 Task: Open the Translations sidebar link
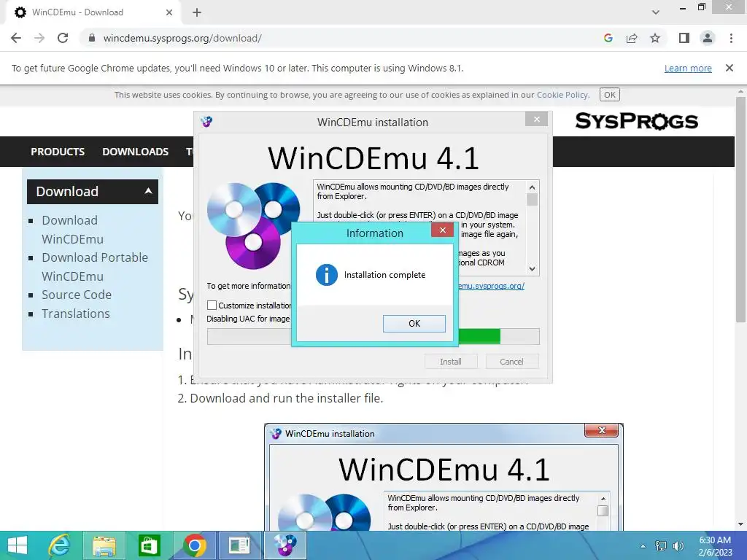76,314
